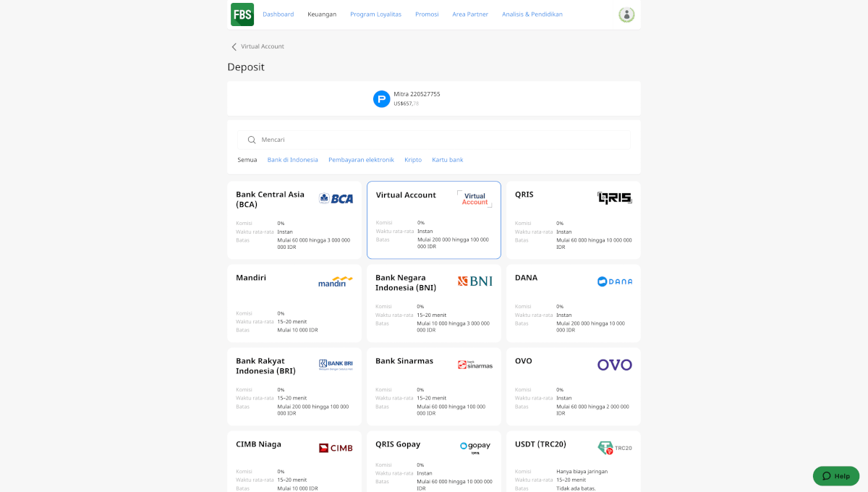Viewport: 868px width, 492px height.
Task: Click the search magnifier icon
Action: (252, 140)
